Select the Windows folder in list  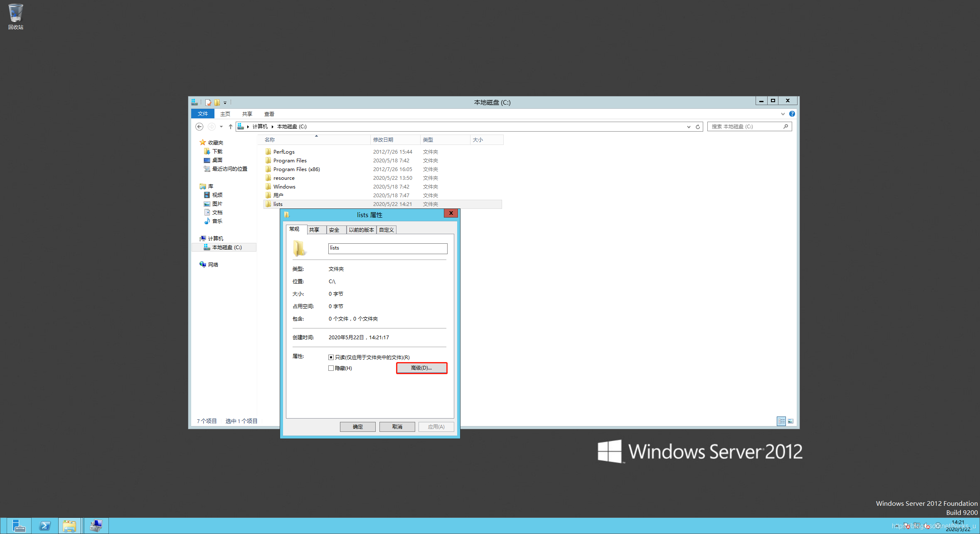click(x=285, y=187)
